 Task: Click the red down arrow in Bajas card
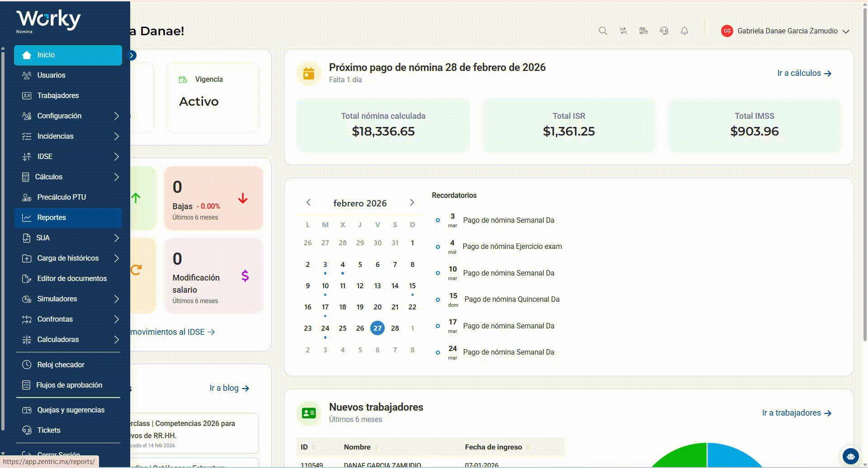click(x=243, y=198)
